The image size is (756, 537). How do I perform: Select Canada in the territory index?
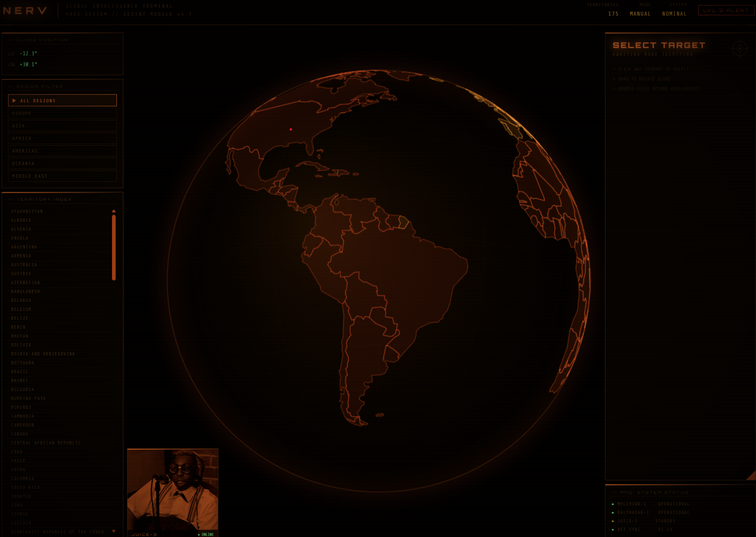[x=59, y=434]
